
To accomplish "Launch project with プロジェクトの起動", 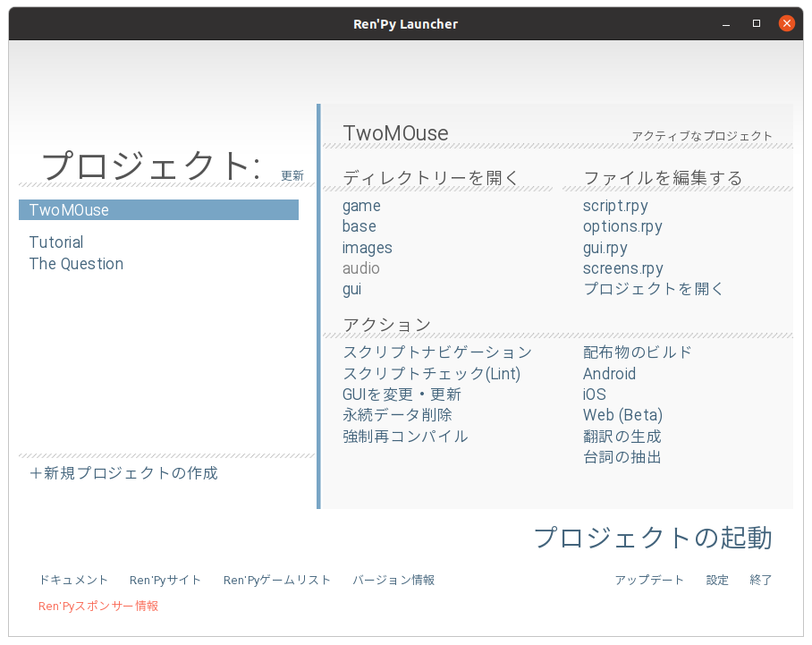I will 653,538.
